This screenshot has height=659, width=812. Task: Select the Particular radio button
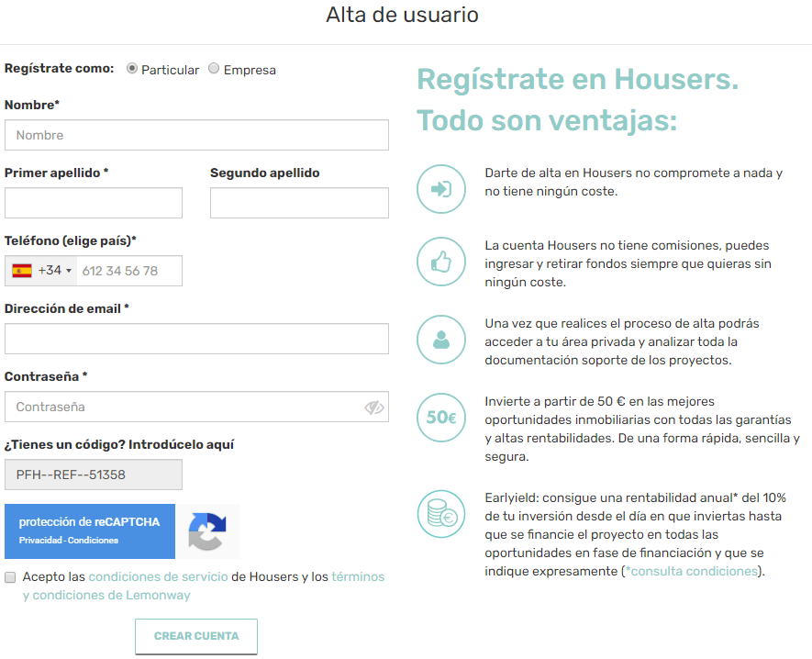pyautogui.click(x=132, y=69)
